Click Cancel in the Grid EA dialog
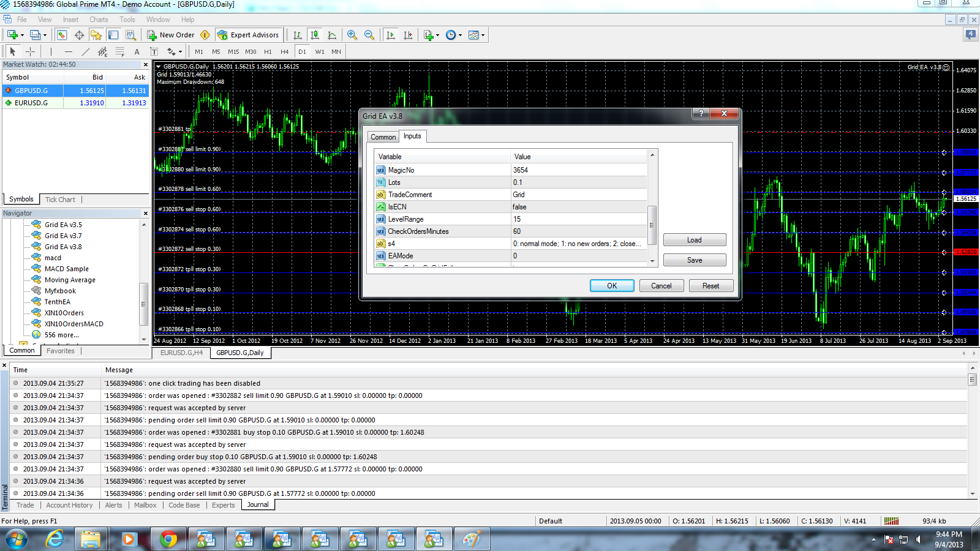This screenshot has height=551, width=980. click(x=661, y=286)
